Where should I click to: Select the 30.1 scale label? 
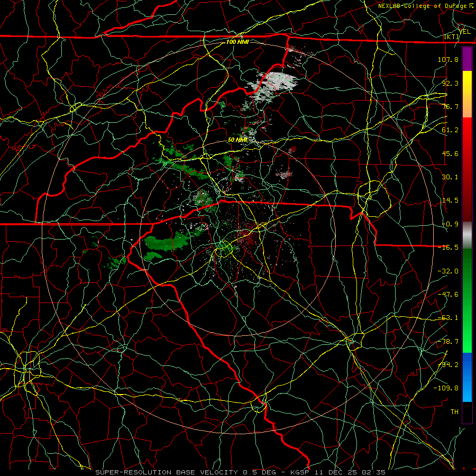click(x=450, y=177)
